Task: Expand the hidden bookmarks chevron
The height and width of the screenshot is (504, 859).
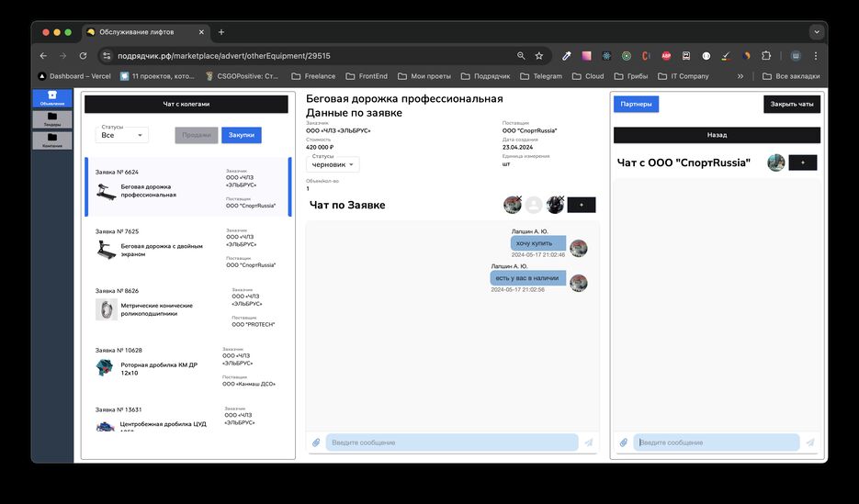Action: point(740,76)
